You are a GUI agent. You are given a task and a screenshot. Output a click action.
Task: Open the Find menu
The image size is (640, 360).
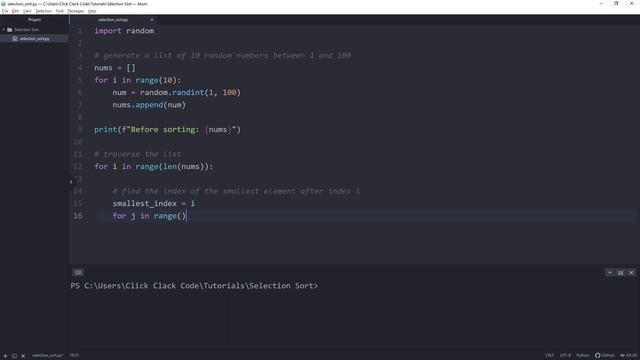click(60, 11)
